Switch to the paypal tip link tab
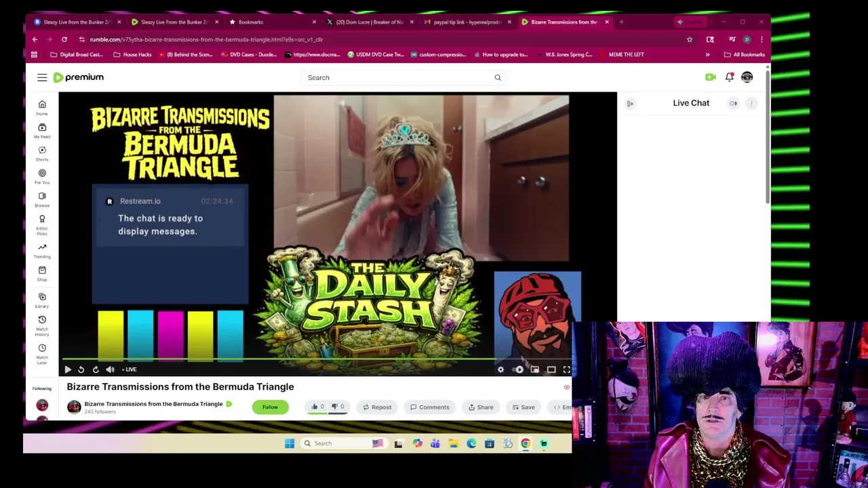Screen dimensions: 868x488 (x=467, y=22)
